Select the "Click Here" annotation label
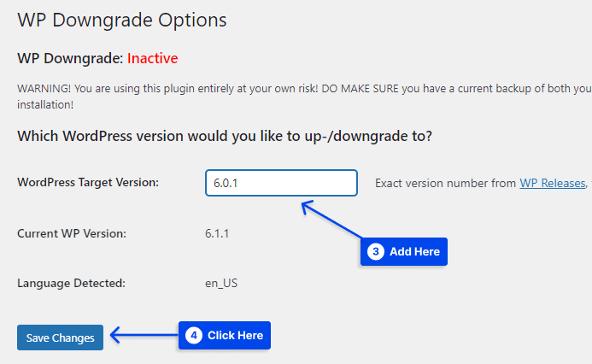The width and height of the screenshot is (592, 364). [235, 336]
